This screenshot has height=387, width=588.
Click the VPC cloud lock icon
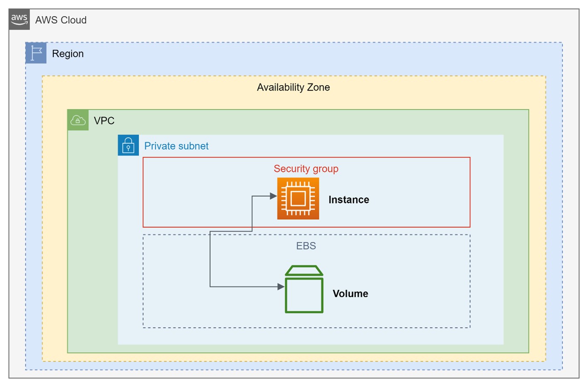(x=78, y=120)
